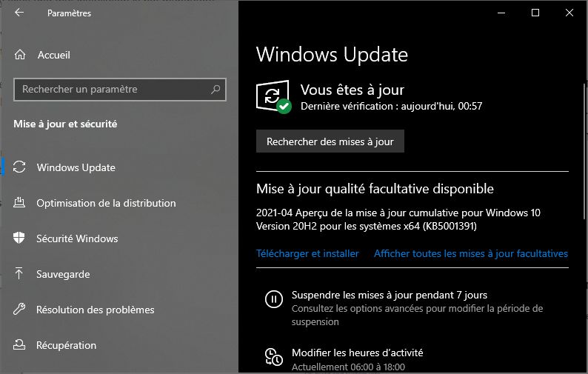
Task: Open Afficher toutes les mises à jour facultatives
Action: coord(471,254)
